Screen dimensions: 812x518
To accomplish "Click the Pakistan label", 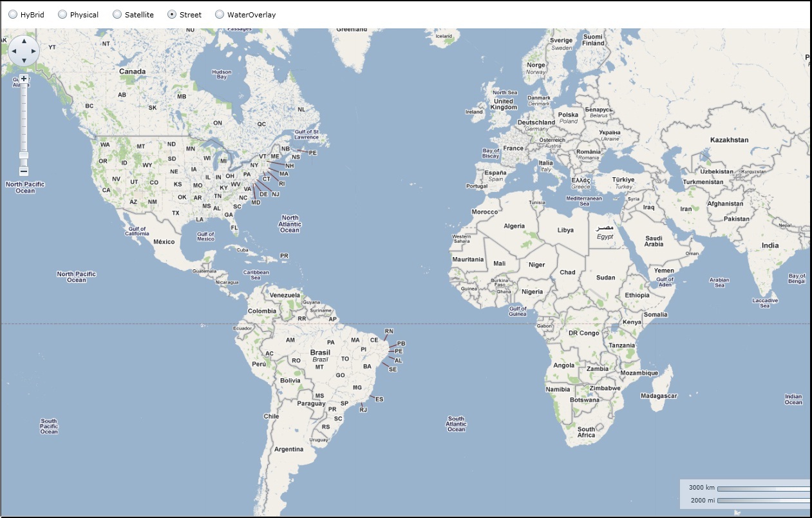I will [737, 219].
